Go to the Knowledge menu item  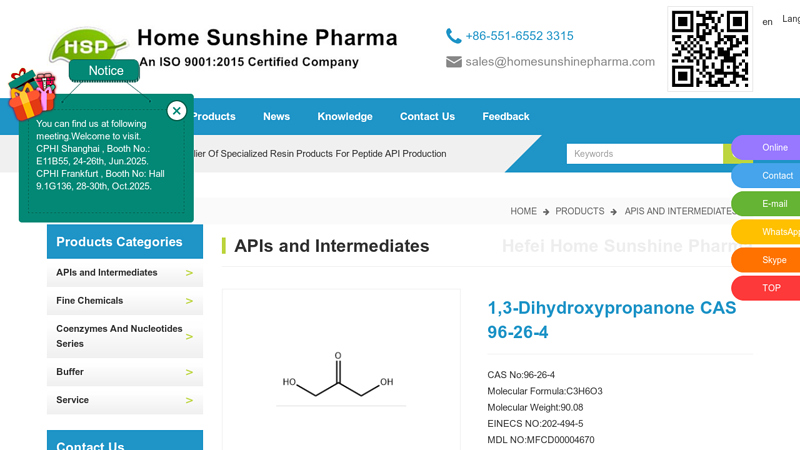point(345,116)
